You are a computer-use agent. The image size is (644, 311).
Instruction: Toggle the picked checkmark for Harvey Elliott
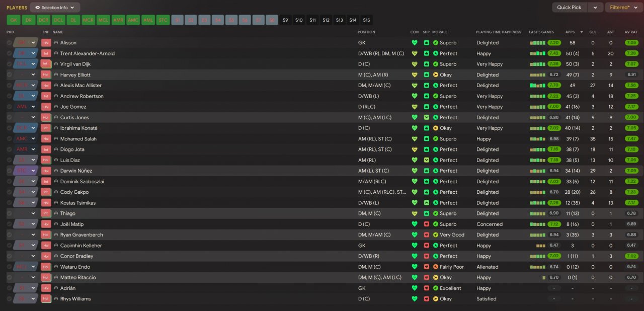tap(10, 75)
